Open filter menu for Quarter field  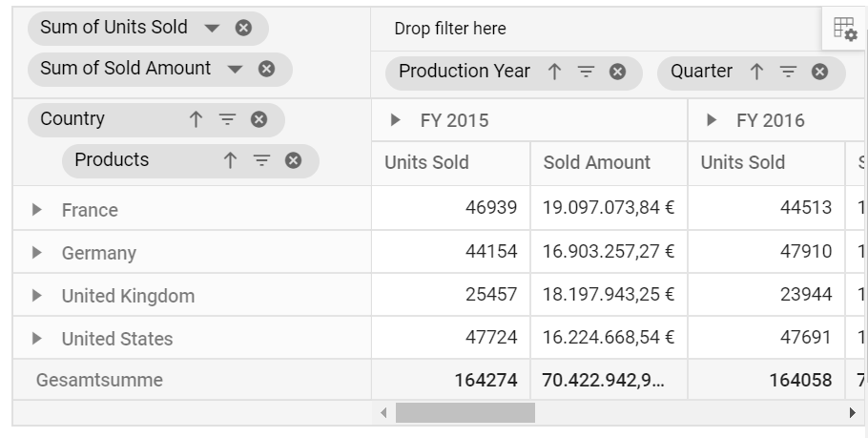point(788,72)
